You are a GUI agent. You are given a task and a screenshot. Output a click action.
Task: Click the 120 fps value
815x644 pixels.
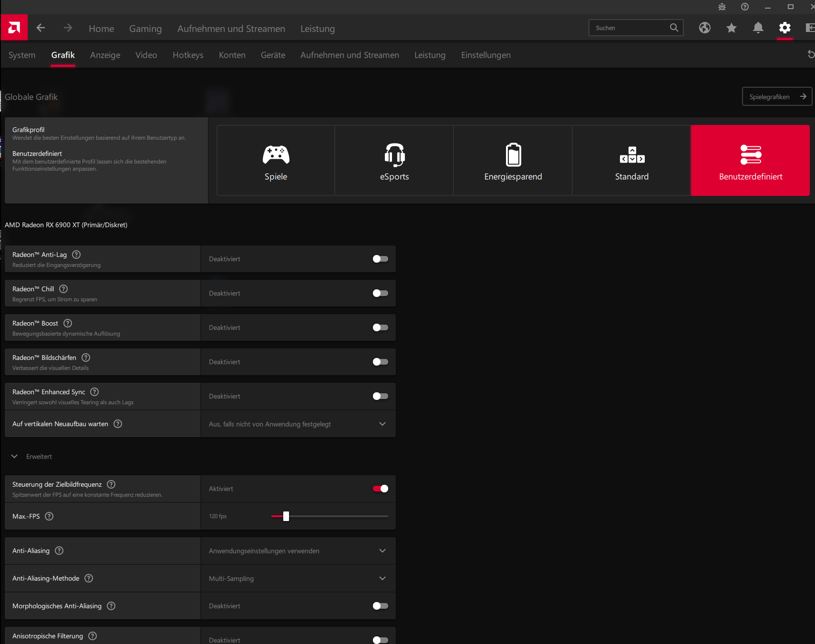pos(217,516)
